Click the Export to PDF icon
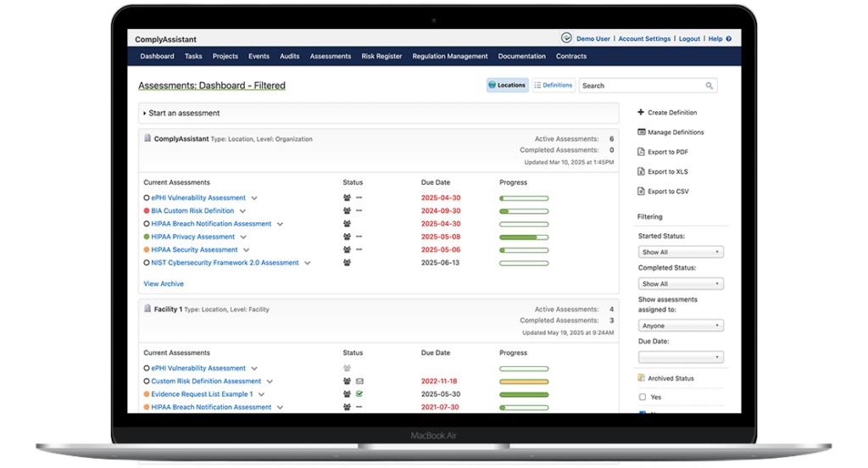 coord(641,152)
